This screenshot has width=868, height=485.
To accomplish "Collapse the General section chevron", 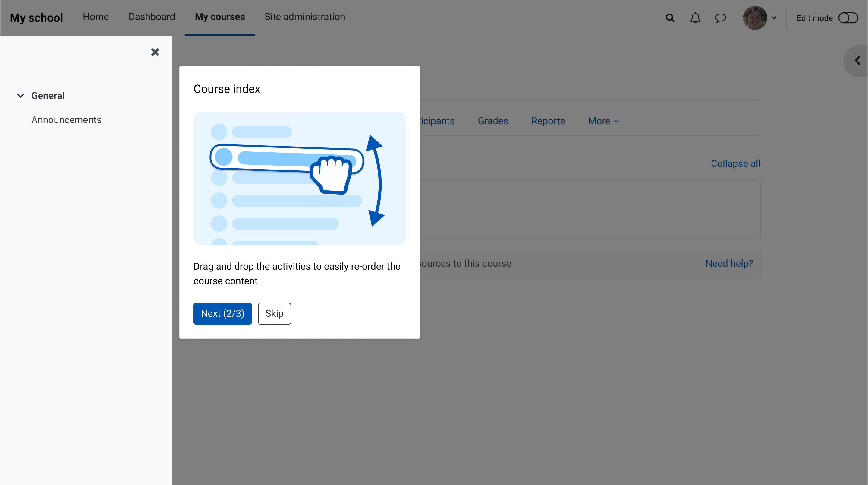I will pyautogui.click(x=20, y=96).
